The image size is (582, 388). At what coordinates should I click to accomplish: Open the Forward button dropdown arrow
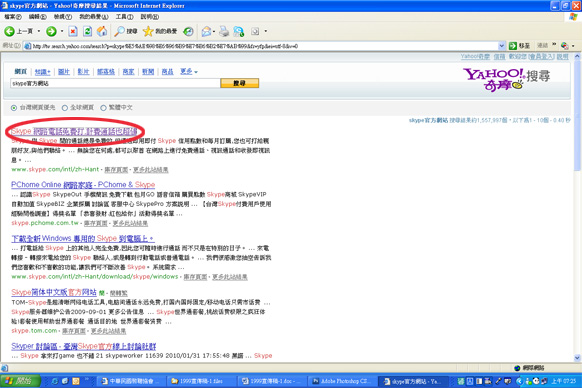[x=62, y=31]
